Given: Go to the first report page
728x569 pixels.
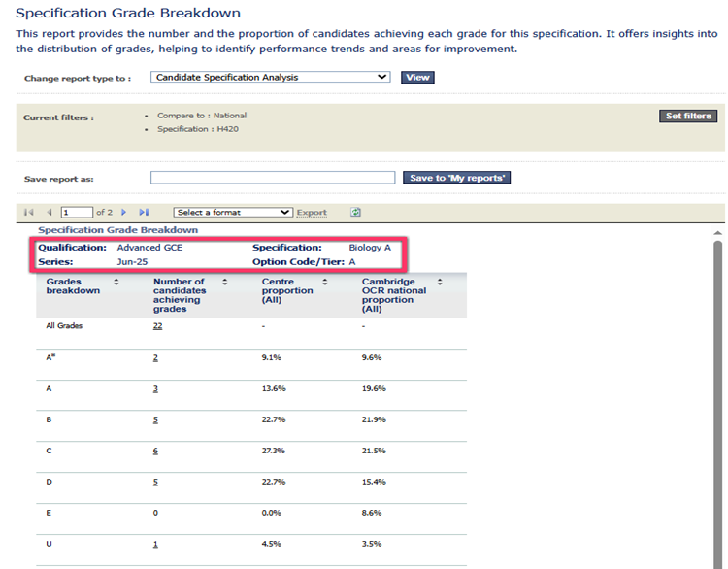Looking at the screenshot, I should coord(29,212).
